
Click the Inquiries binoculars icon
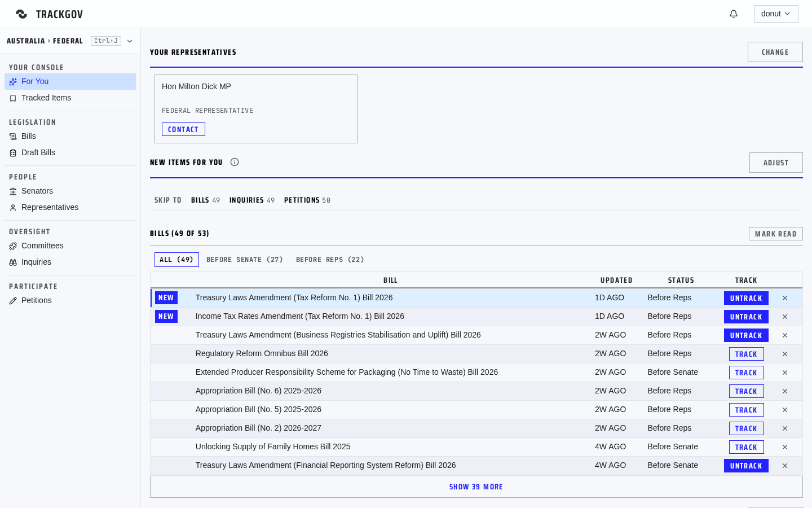pos(13,262)
